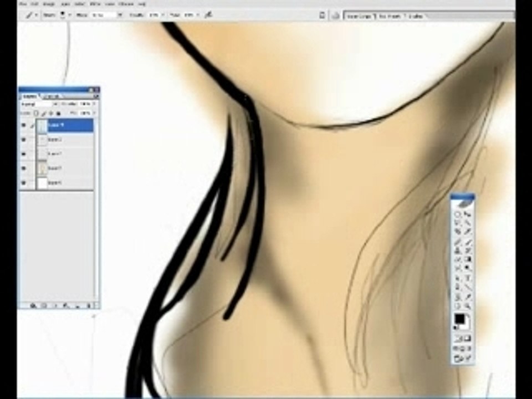
Task: Jump to ImageReady from toolbox bottom
Action: coord(463,357)
